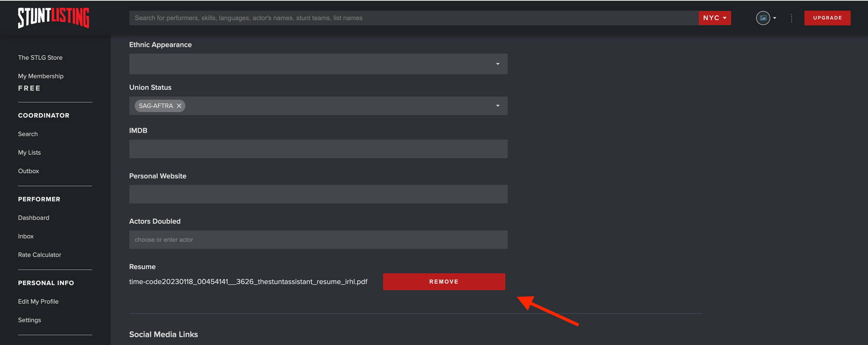Click into the IMDB field
Screen dimensions: 868x345
318,149
